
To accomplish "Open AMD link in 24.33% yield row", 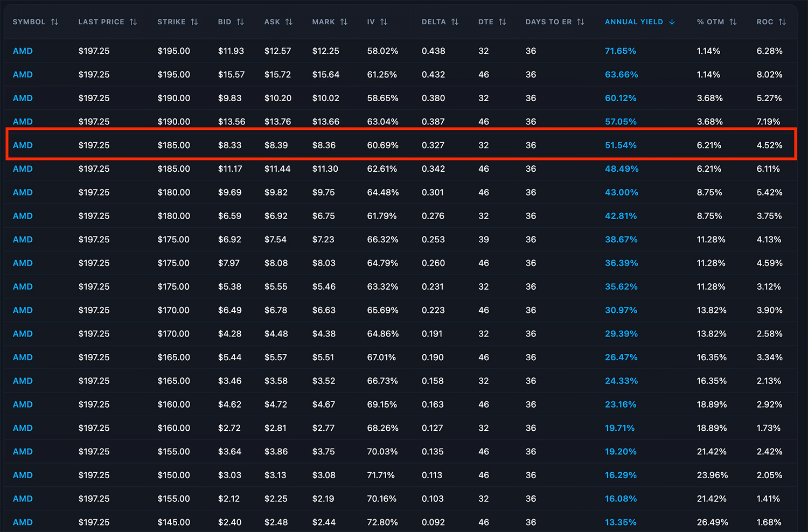I will pos(23,381).
